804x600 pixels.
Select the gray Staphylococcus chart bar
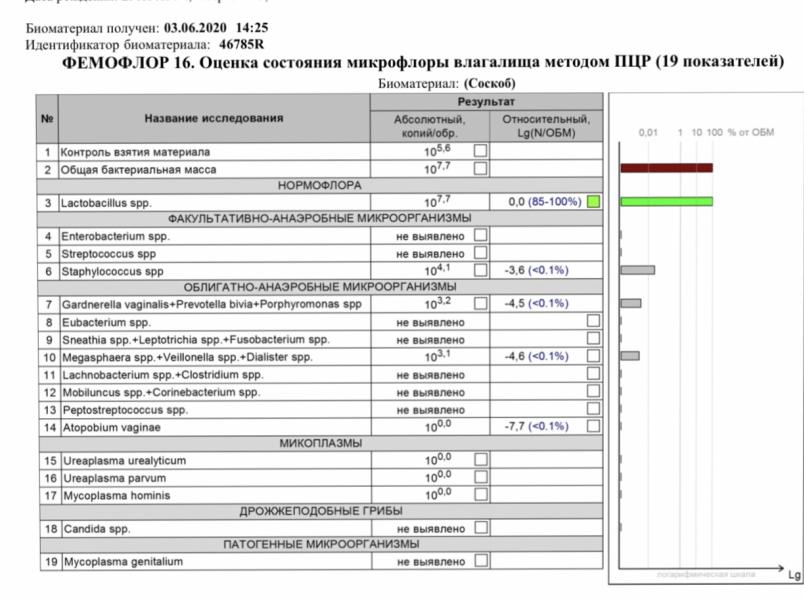637,270
